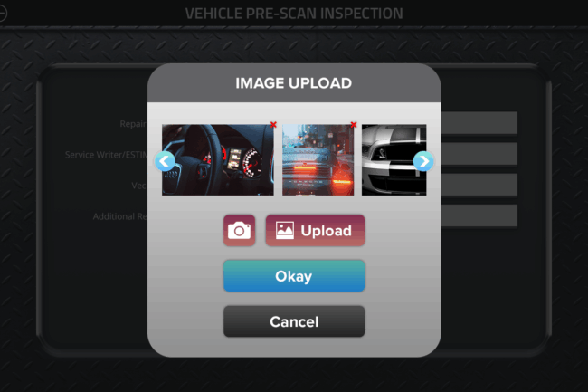Remove the Audi dashboard image with red X
The width and height of the screenshot is (588, 392).
(x=273, y=125)
